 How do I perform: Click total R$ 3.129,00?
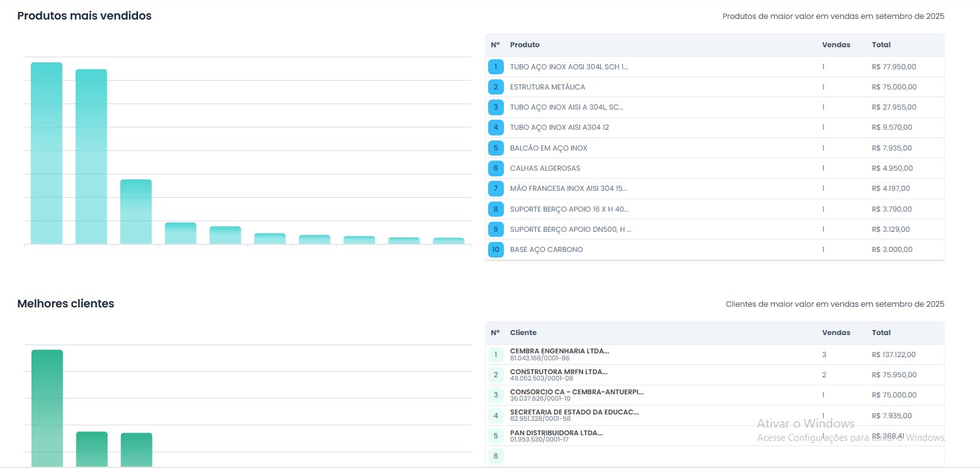click(891, 229)
